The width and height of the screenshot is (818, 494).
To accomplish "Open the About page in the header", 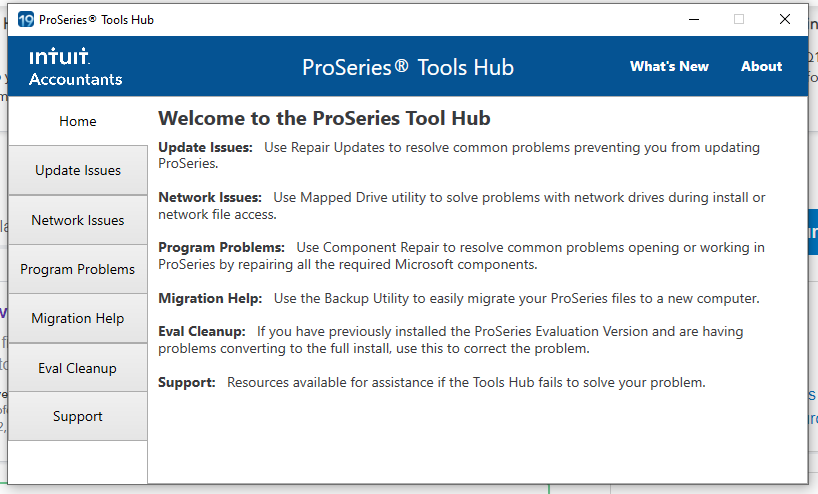I will click(761, 67).
